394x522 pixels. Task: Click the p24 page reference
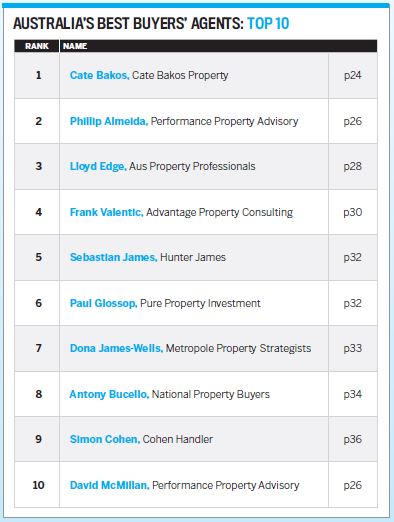(x=353, y=76)
